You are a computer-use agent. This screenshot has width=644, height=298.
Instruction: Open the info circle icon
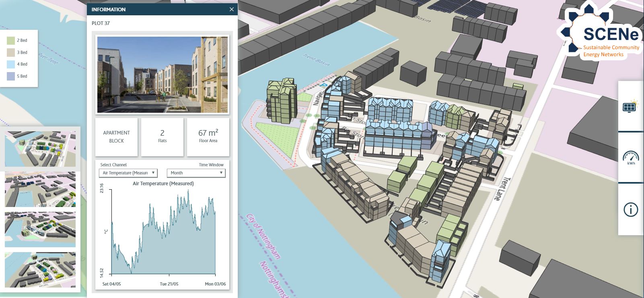click(630, 209)
